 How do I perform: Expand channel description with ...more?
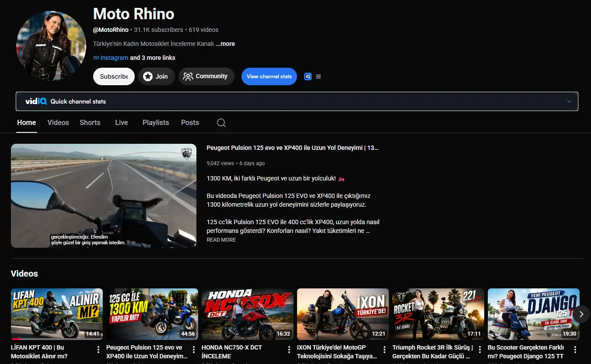point(225,44)
